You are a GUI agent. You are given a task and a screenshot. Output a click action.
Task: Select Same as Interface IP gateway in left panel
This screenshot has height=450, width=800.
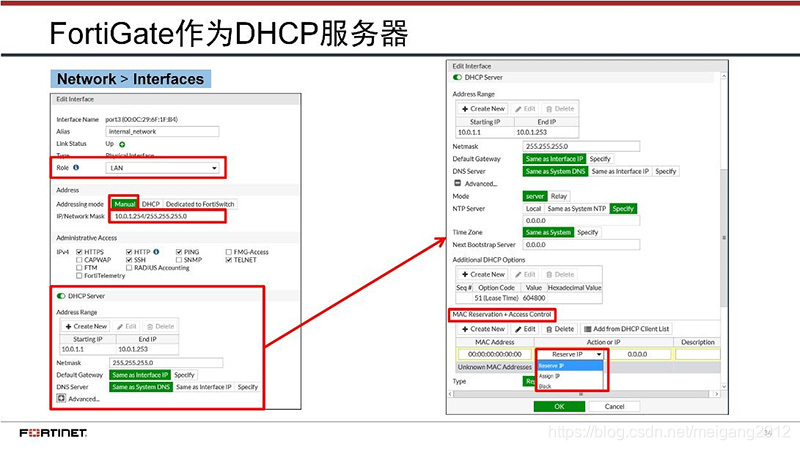tap(140, 375)
